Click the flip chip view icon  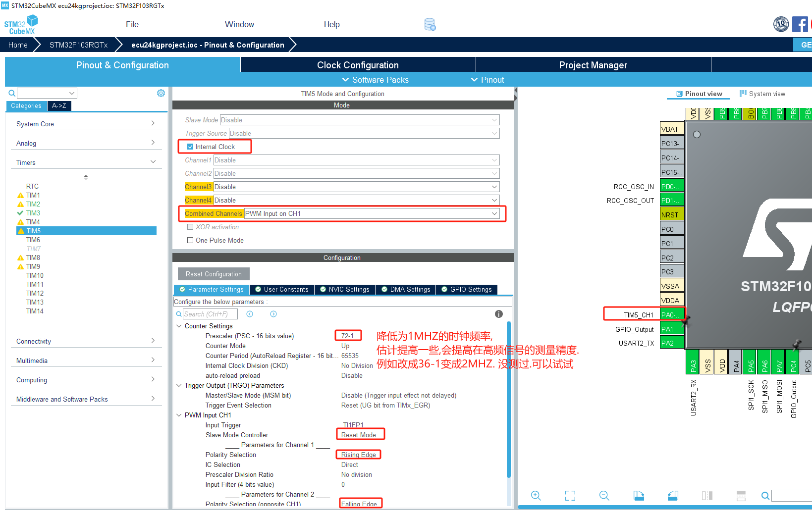click(707, 496)
